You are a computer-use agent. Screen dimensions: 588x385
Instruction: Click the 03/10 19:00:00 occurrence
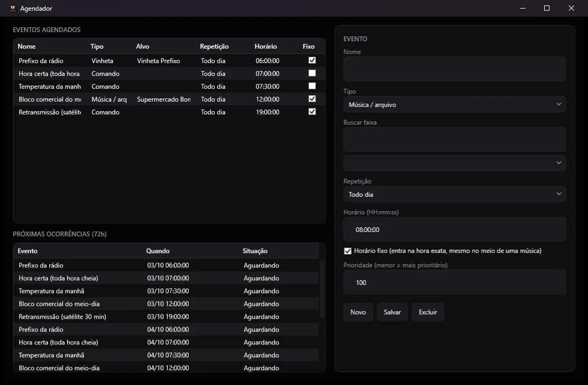click(x=168, y=317)
